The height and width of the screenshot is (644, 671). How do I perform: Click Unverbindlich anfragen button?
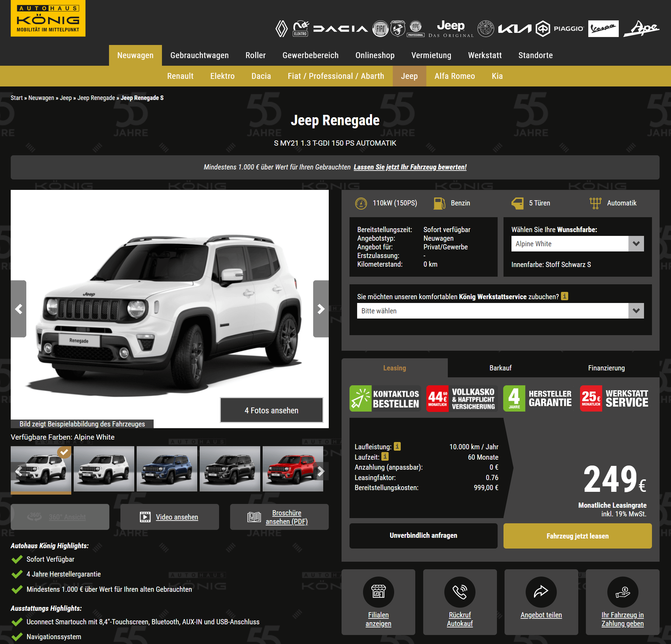[x=423, y=536]
